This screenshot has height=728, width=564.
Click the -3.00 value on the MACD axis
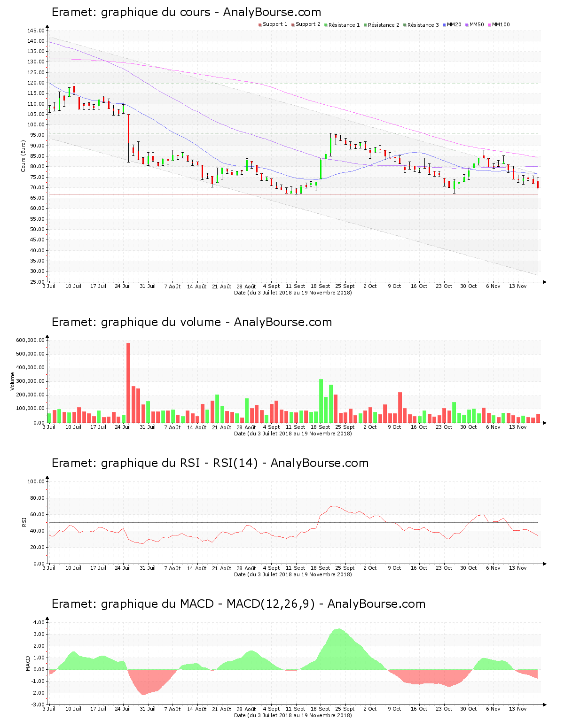[x=38, y=705]
